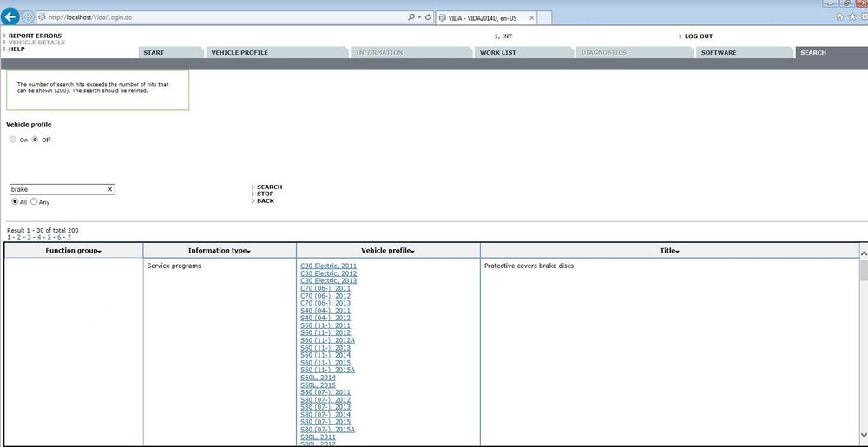Open the WORK LIST tab
The image size is (868, 447).
coord(523,53)
